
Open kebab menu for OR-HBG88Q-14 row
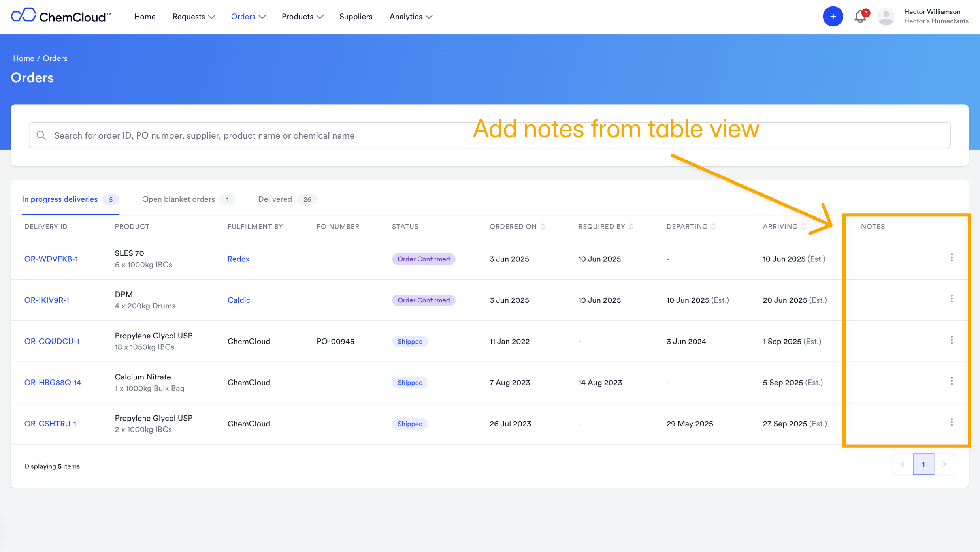pyautogui.click(x=952, y=381)
